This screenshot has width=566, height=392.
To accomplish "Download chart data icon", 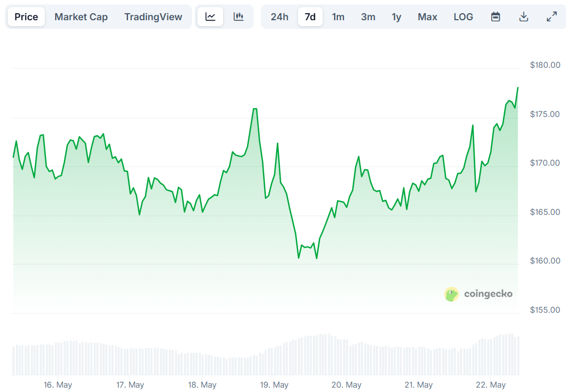I will click(524, 16).
